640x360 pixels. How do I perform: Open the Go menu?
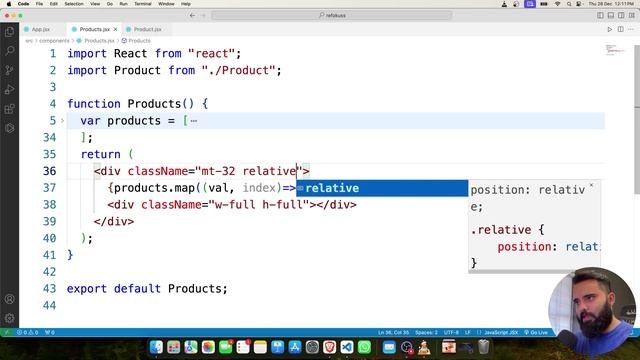tap(109, 4)
